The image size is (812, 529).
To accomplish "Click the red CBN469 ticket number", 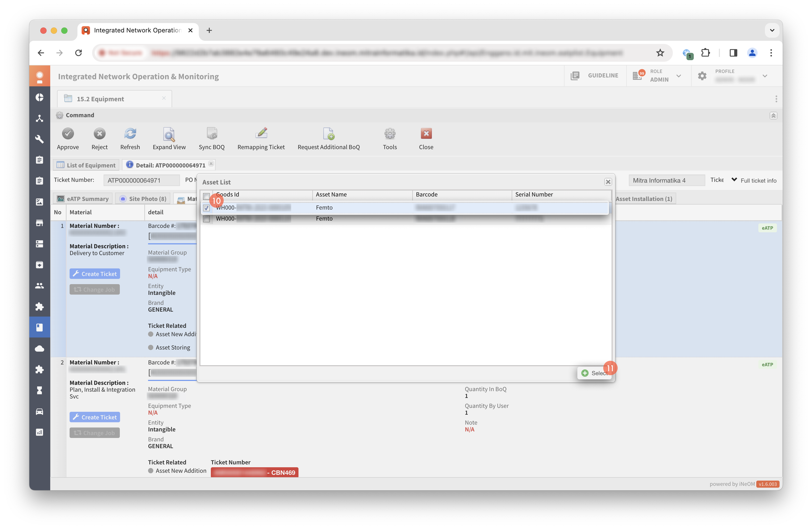I will click(x=255, y=472).
